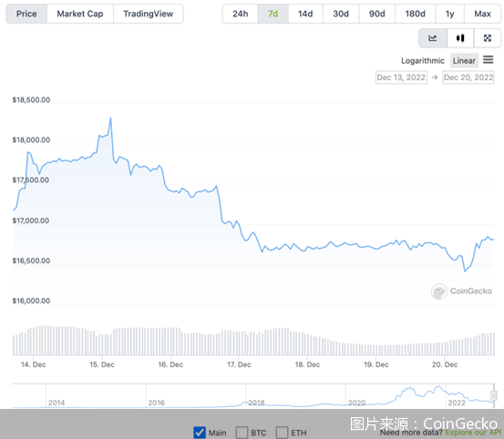The width and height of the screenshot is (504, 439).
Task: Enable the ETH series checkbox
Action: pos(282,433)
